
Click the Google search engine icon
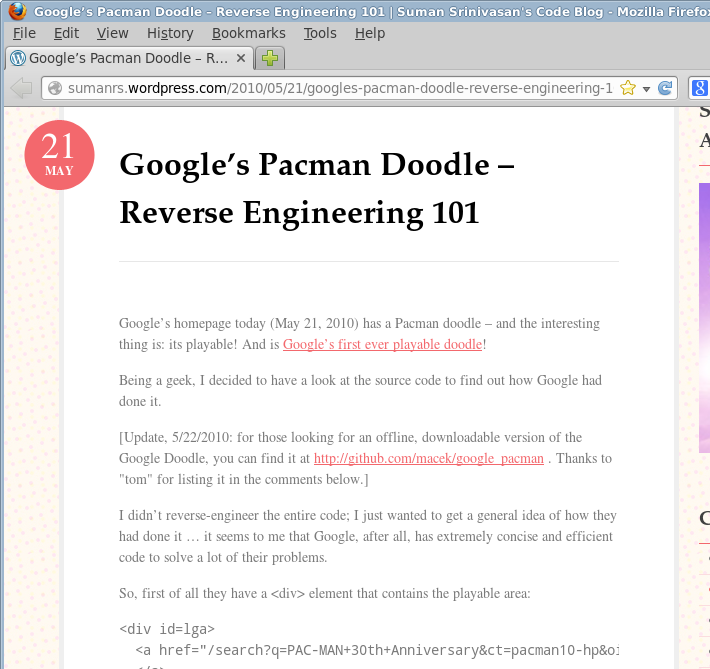[699, 88]
